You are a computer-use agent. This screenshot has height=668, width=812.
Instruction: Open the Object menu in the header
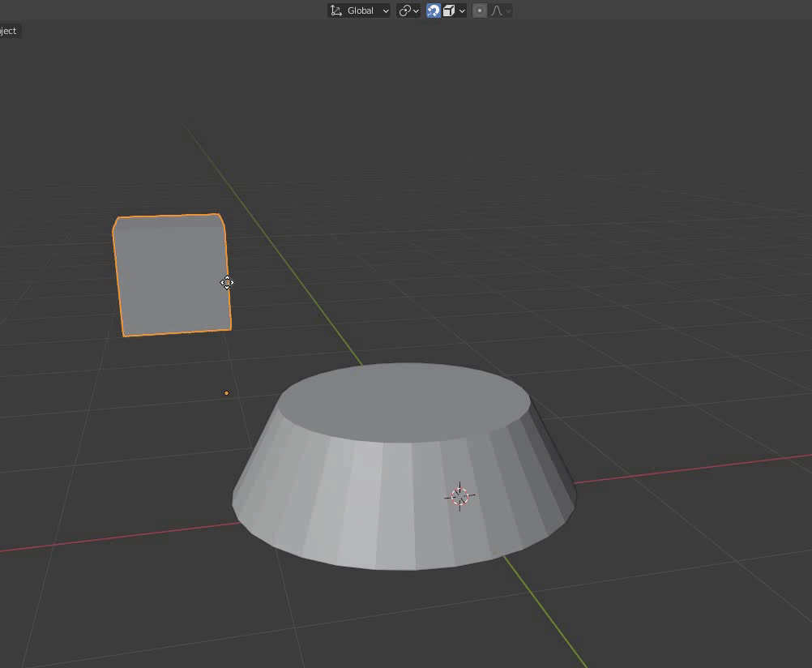point(8,31)
